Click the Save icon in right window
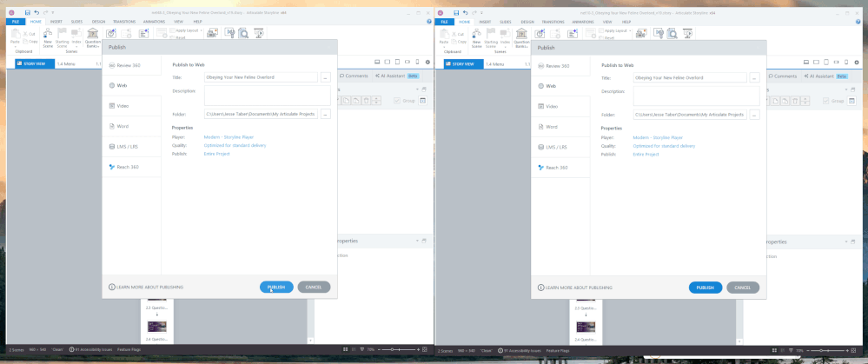The image size is (868, 364). tap(456, 12)
